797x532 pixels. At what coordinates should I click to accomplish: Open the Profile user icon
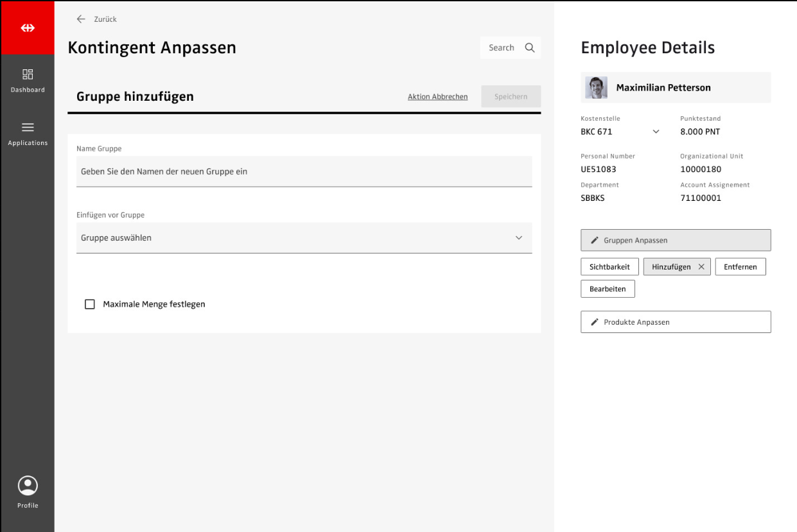point(28,486)
